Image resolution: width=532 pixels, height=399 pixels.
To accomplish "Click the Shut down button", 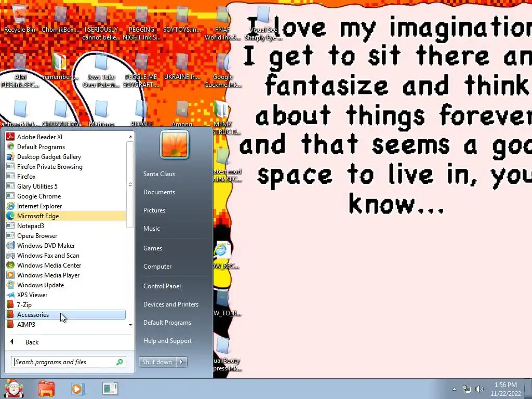I will pos(157,362).
